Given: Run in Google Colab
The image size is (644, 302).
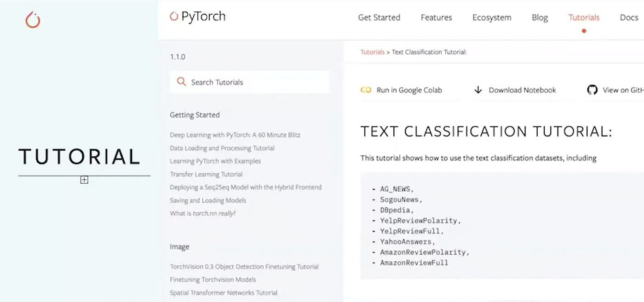Looking at the screenshot, I should [409, 90].
